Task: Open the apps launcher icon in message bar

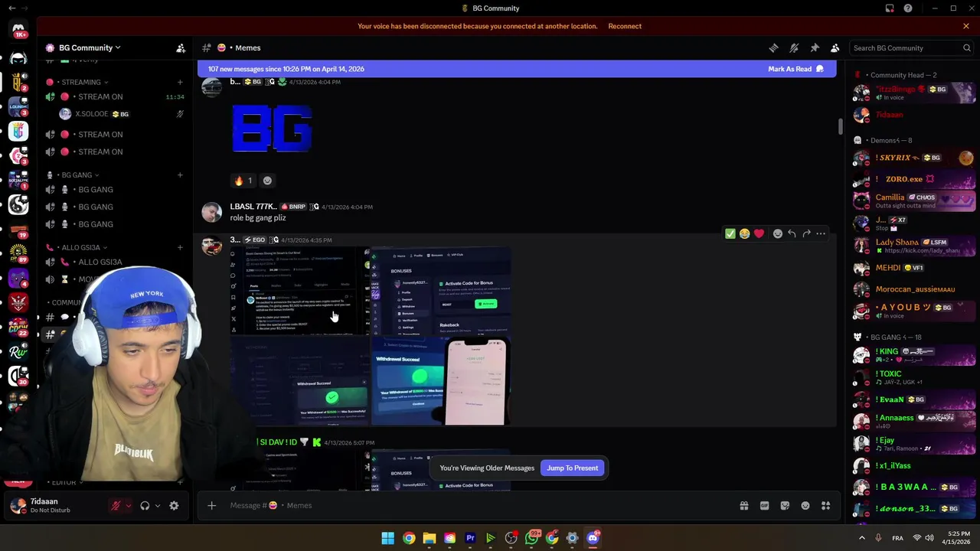Action: [825, 505]
